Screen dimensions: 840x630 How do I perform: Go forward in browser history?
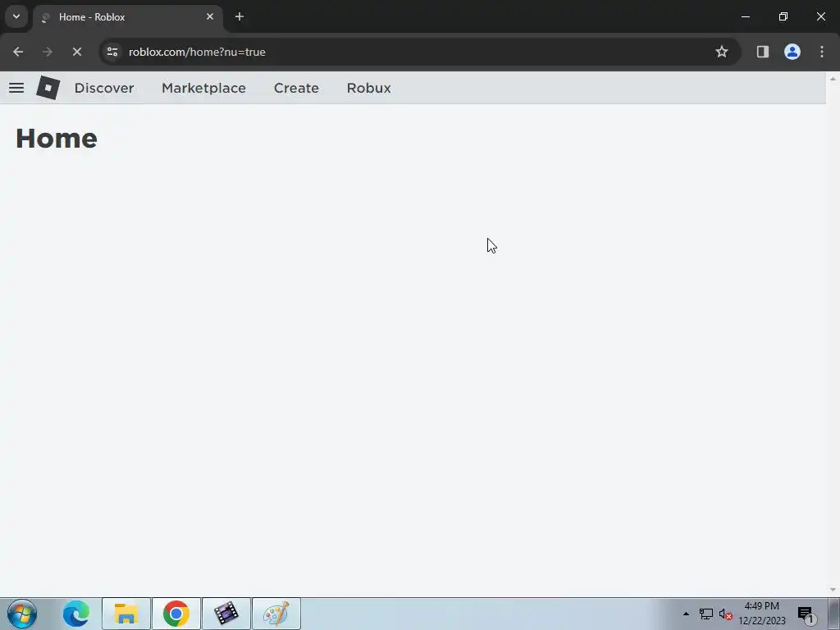point(48,52)
